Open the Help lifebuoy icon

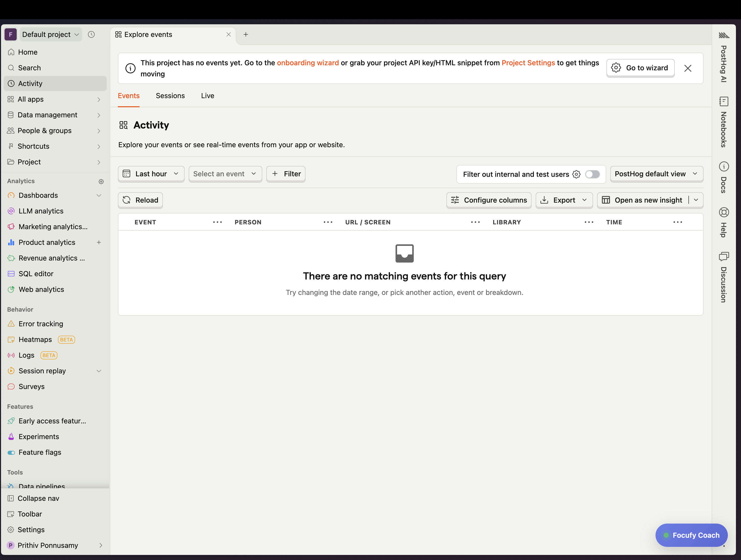(724, 212)
